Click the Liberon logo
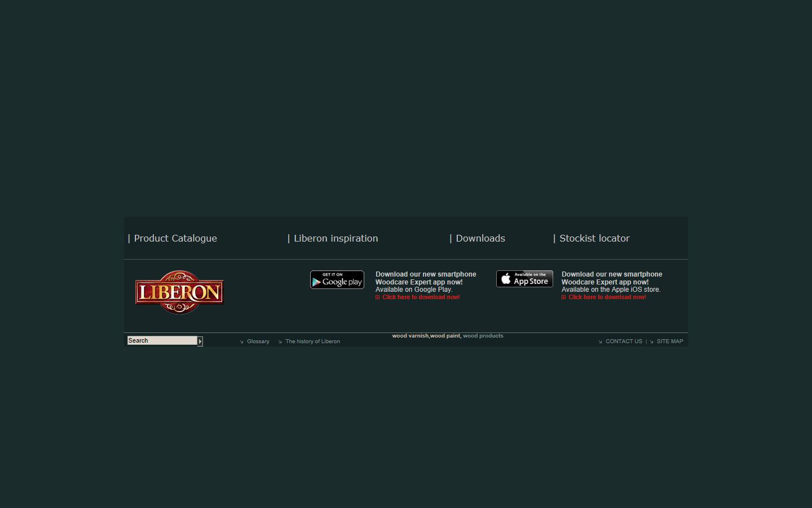 (179, 292)
